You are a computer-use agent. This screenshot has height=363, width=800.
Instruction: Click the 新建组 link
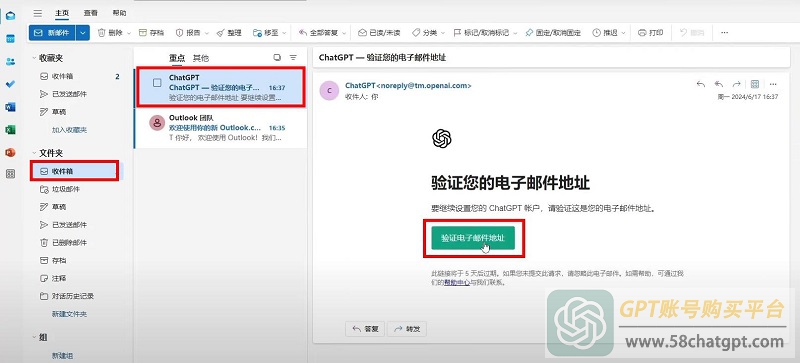tap(62, 355)
